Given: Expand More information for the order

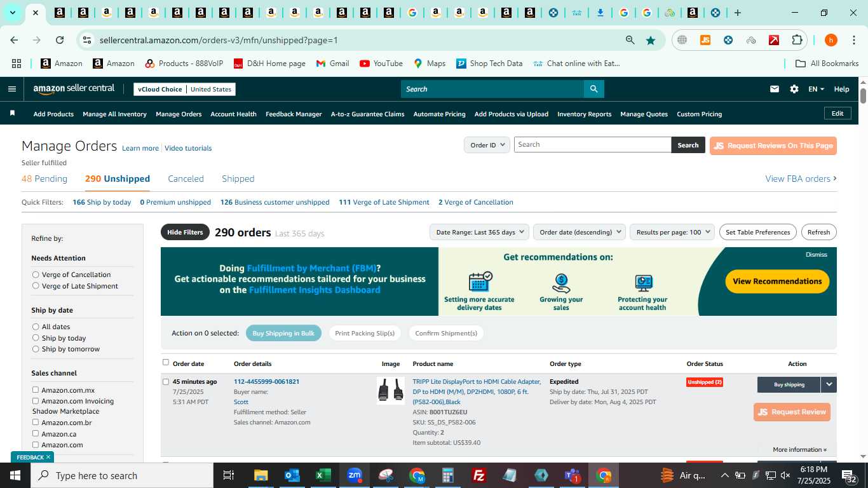Looking at the screenshot, I should (799, 449).
